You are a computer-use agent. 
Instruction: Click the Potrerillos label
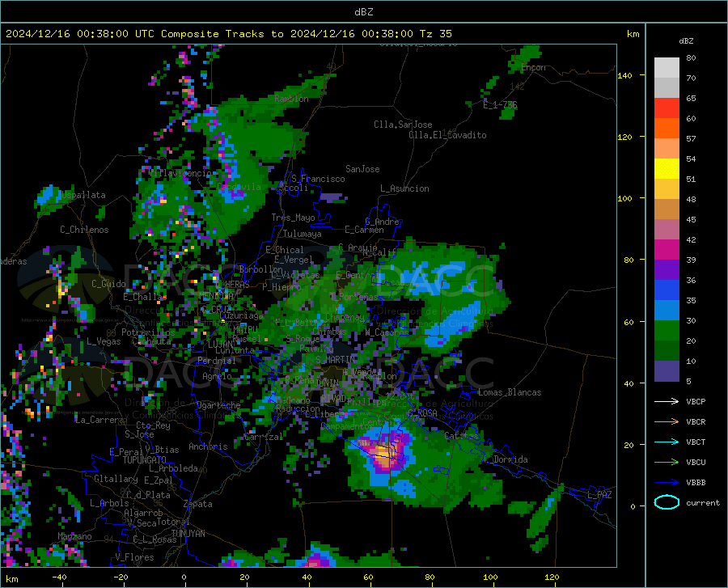[148, 332]
